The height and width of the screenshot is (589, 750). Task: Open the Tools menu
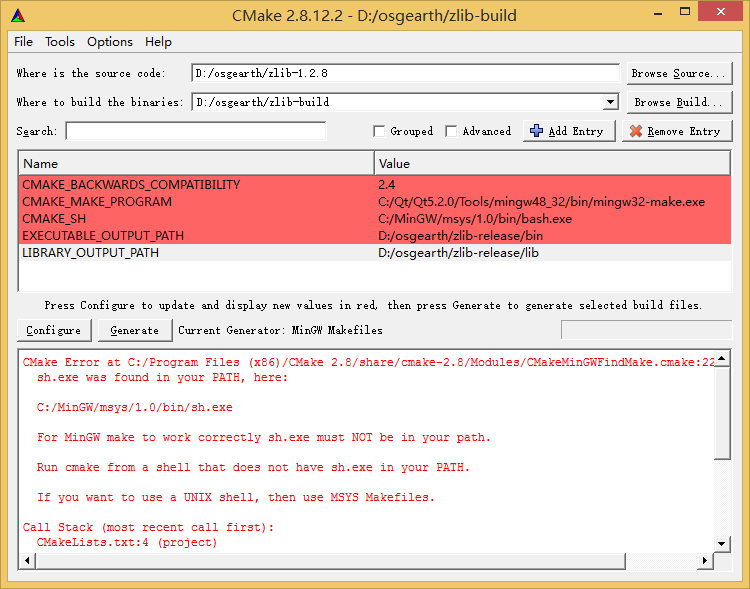(x=60, y=42)
